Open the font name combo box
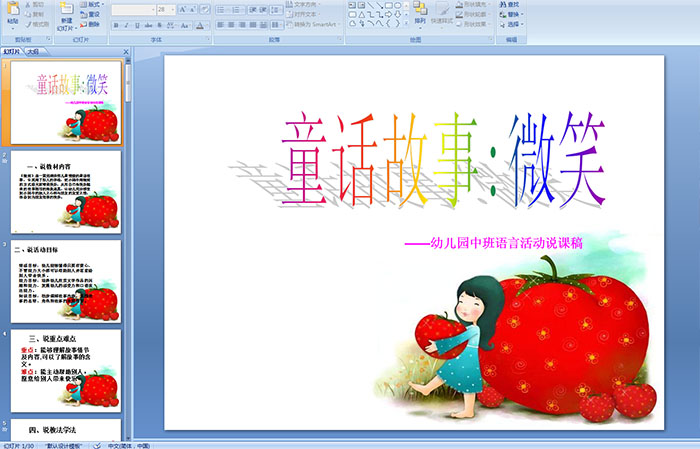Image resolution: width=700 pixels, height=449 pixels. click(x=133, y=9)
